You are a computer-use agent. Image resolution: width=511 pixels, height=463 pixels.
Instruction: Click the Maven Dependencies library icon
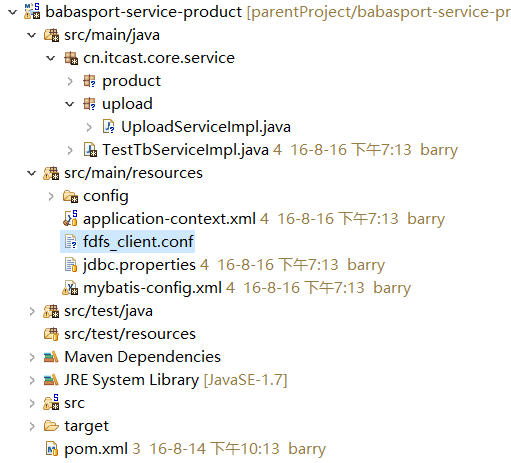tap(51, 357)
